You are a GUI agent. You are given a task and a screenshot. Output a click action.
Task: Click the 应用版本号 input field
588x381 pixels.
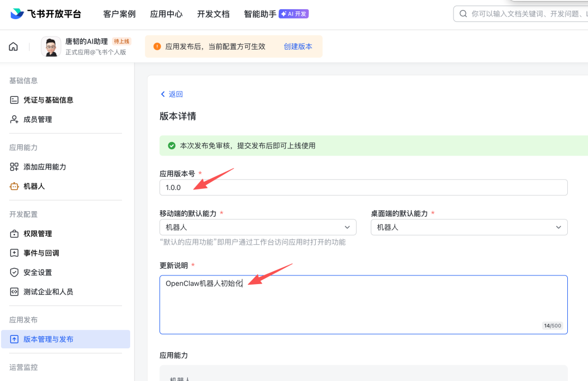click(x=363, y=187)
